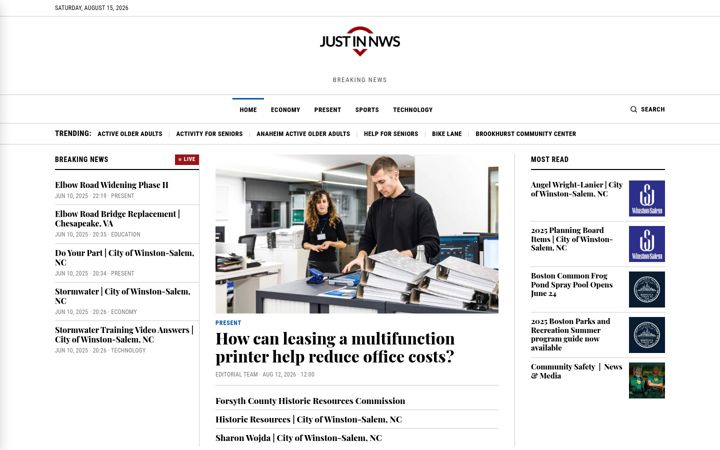The height and width of the screenshot is (450, 720).
Task: Click the date Saturday, August 15, 2026
Action: click(x=91, y=8)
